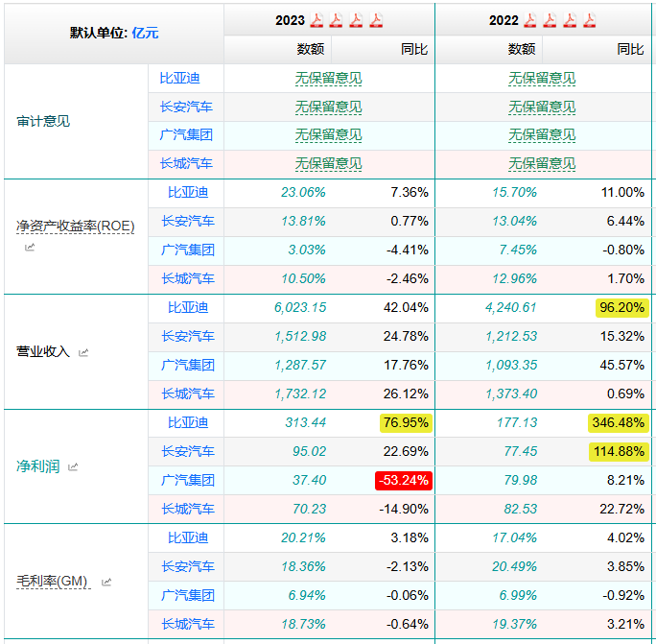Screen dimensions: 656x644
Task: Click the 净利润 row heading link
Action: (37, 466)
